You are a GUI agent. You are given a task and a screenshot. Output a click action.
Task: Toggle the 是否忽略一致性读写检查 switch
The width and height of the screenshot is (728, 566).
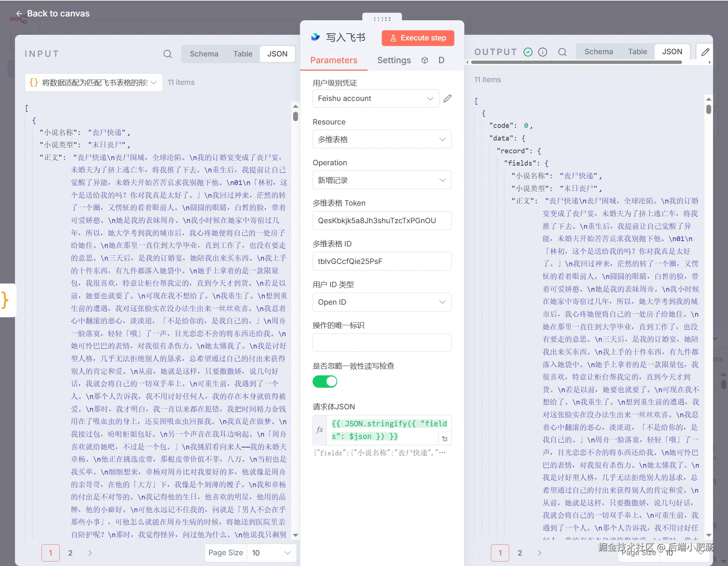click(x=325, y=381)
